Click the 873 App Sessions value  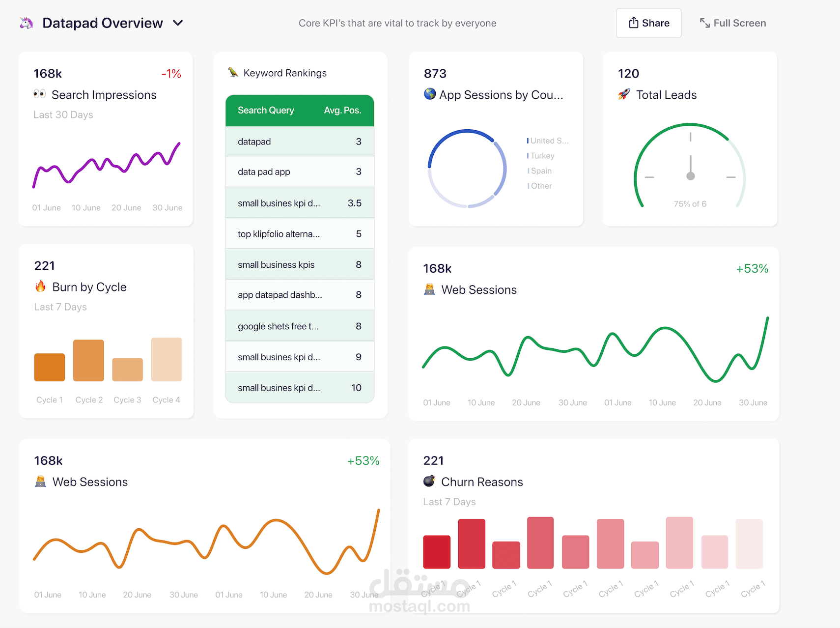tap(435, 74)
